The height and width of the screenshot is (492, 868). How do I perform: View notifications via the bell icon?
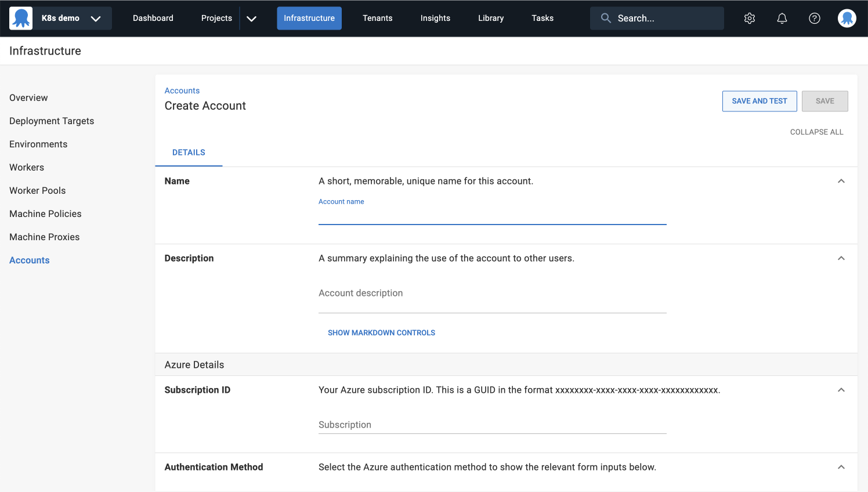pyautogui.click(x=782, y=18)
